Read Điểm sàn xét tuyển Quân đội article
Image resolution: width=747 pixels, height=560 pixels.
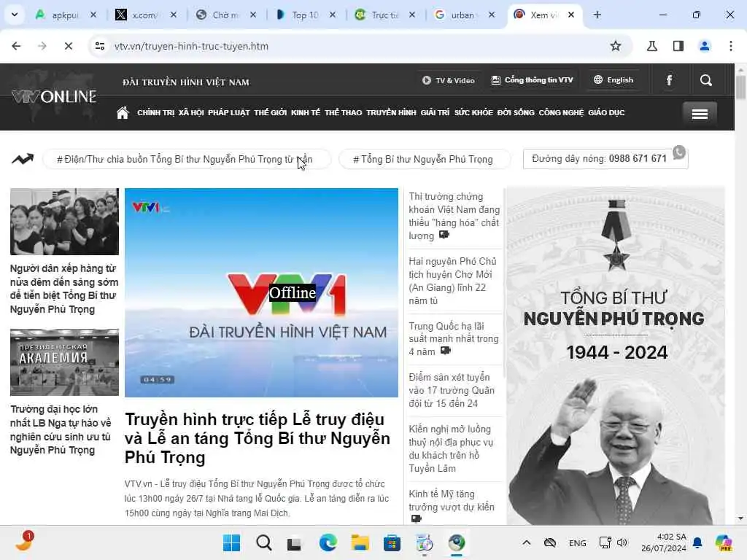(452, 390)
